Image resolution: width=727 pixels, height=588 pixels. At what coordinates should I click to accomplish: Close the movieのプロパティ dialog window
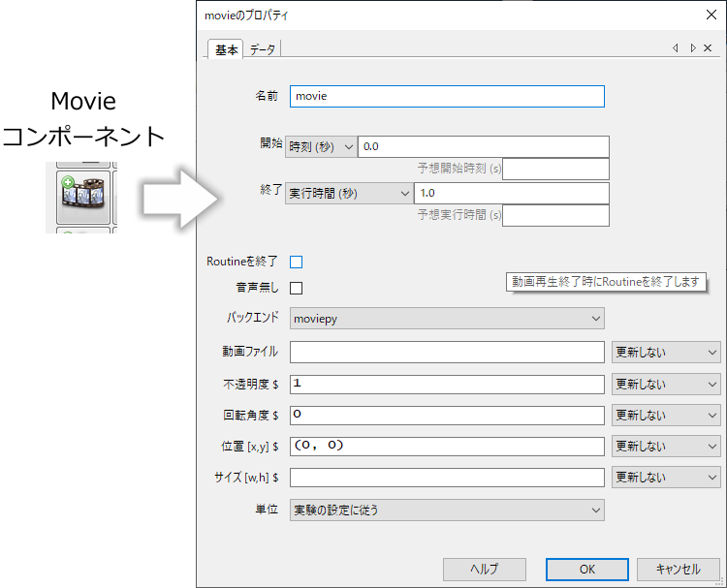tap(711, 15)
